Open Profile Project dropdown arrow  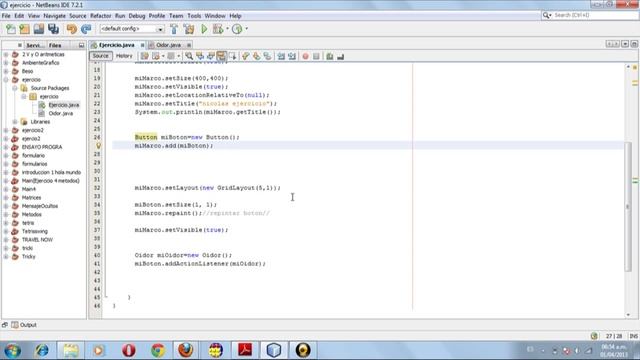[247, 29]
